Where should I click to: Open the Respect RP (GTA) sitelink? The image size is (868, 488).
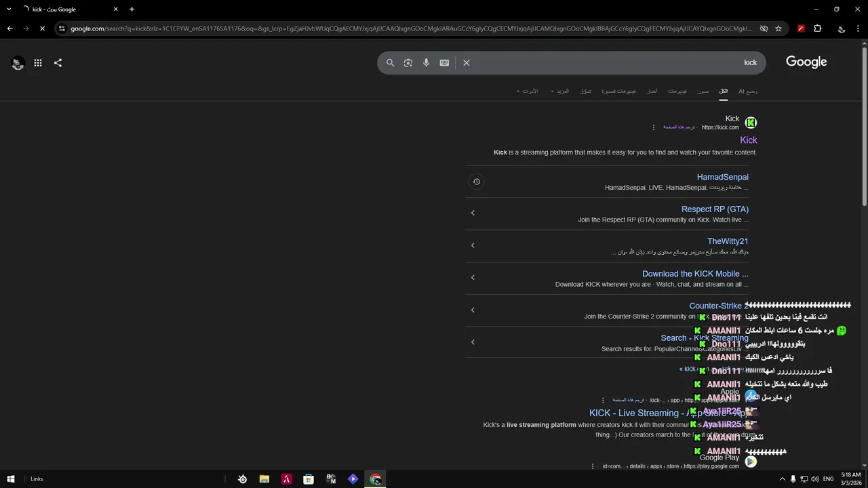pos(715,209)
